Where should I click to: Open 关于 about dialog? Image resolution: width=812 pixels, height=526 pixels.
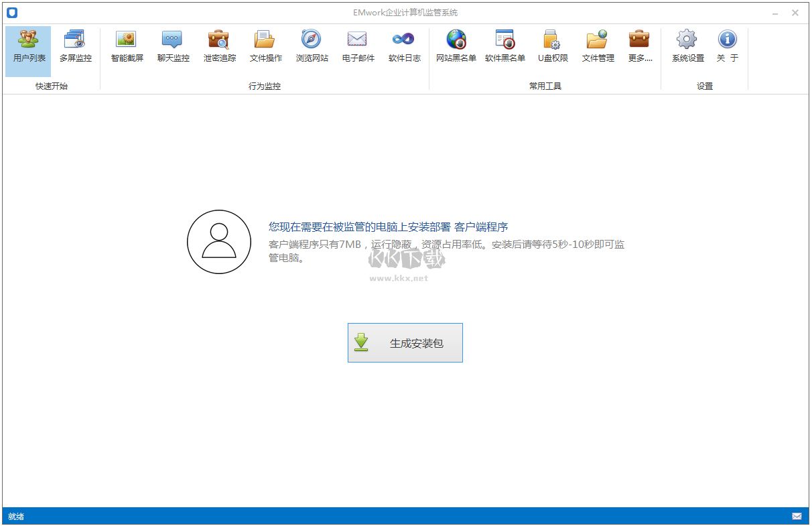click(727, 47)
